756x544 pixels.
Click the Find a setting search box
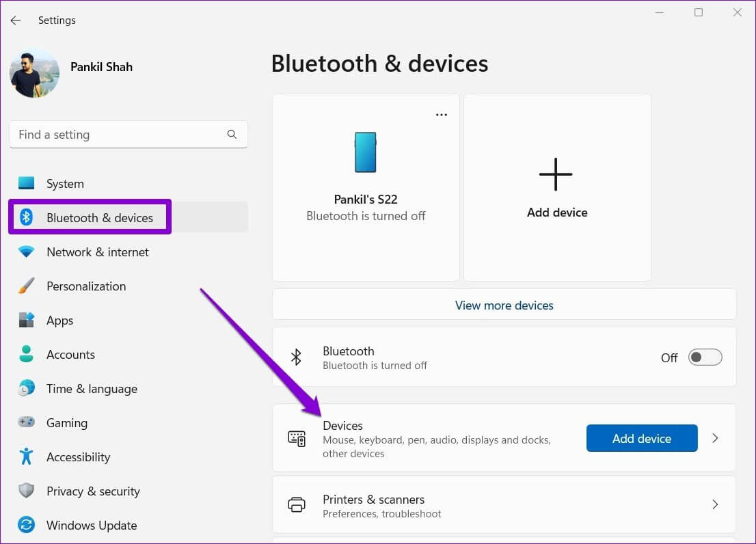129,135
